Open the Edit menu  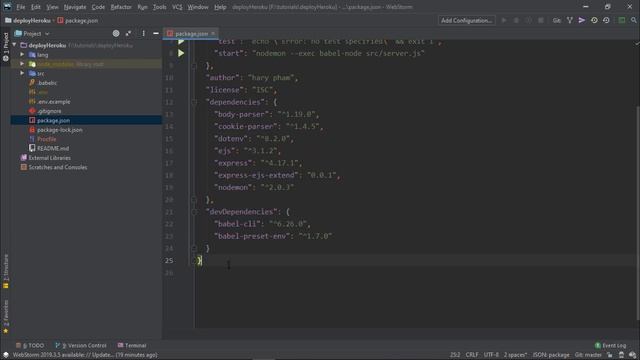(36, 7)
